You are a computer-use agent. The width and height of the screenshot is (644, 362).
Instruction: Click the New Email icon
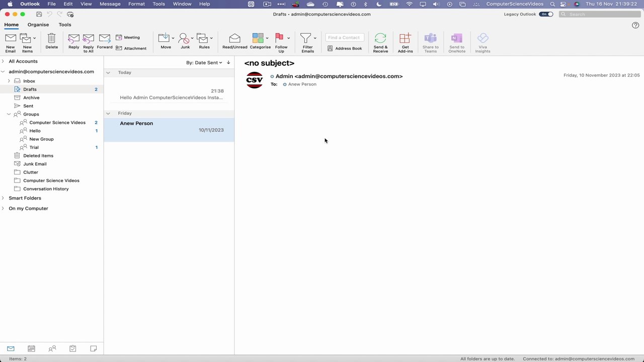coord(11,38)
